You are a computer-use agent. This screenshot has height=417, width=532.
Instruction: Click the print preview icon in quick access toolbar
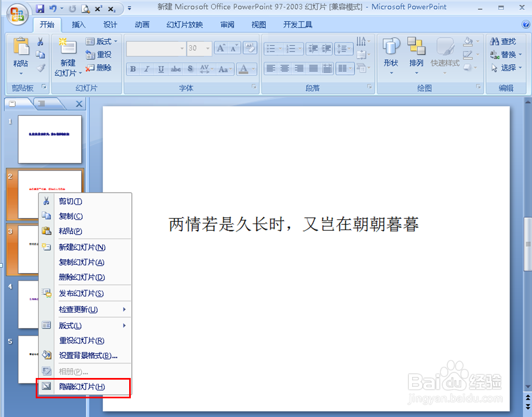tap(86, 9)
